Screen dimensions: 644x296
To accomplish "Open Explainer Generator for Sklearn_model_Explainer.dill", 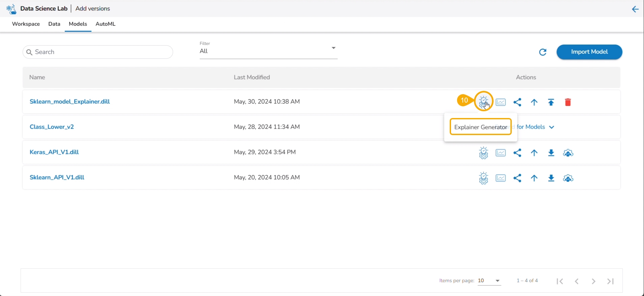I will point(483,102).
